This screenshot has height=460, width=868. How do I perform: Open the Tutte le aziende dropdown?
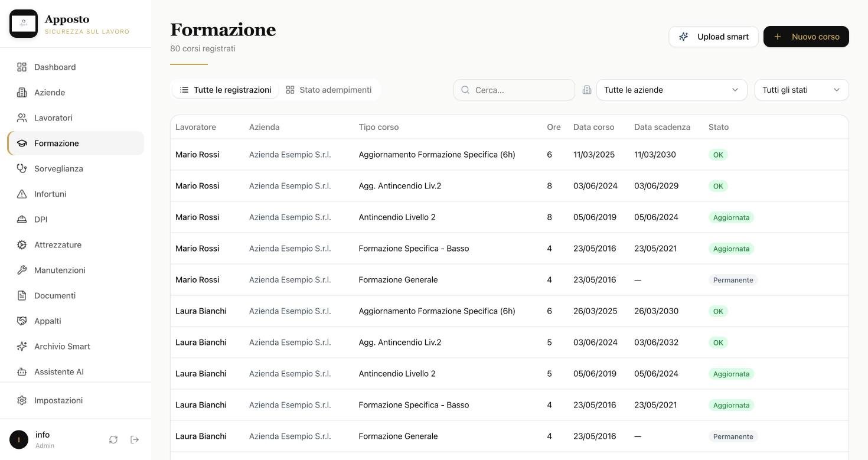coord(671,90)
